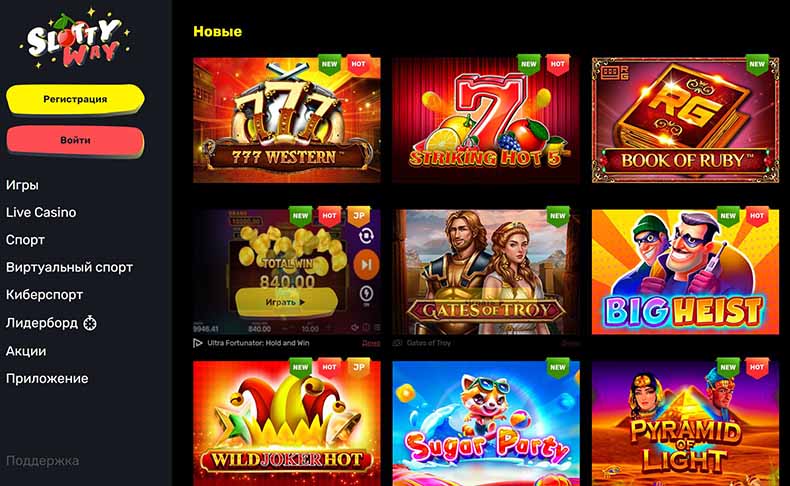Screen dimensions: 790x486
Task: Open the Big Heist game thumbnail
Action: click(685, 272)
